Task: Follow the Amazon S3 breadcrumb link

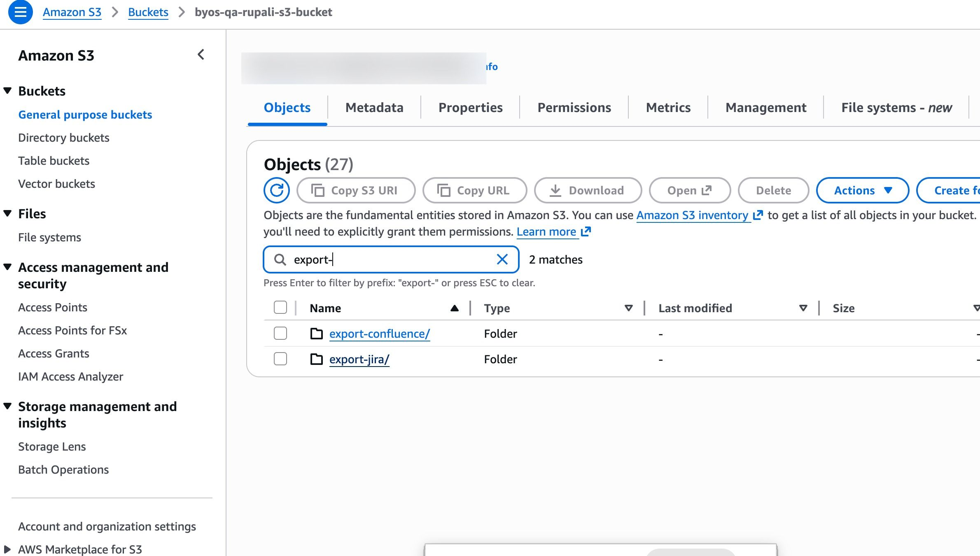Action: coord(72,12)
